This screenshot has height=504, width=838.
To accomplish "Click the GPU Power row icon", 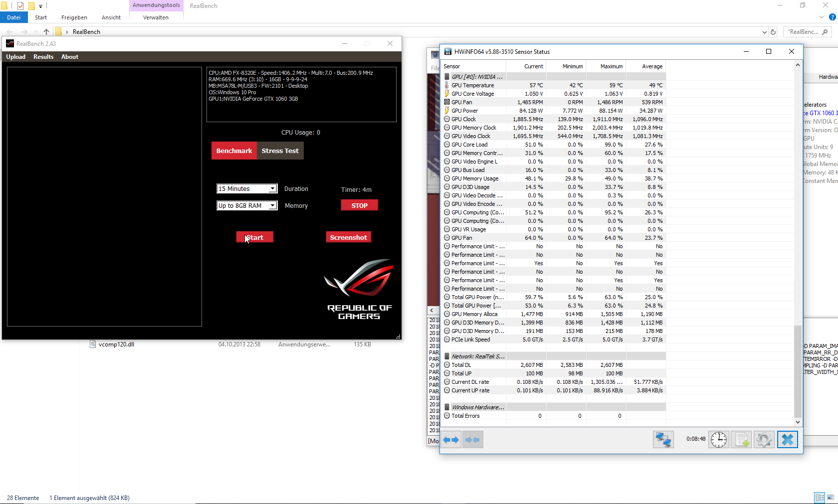I will [447, 111].
